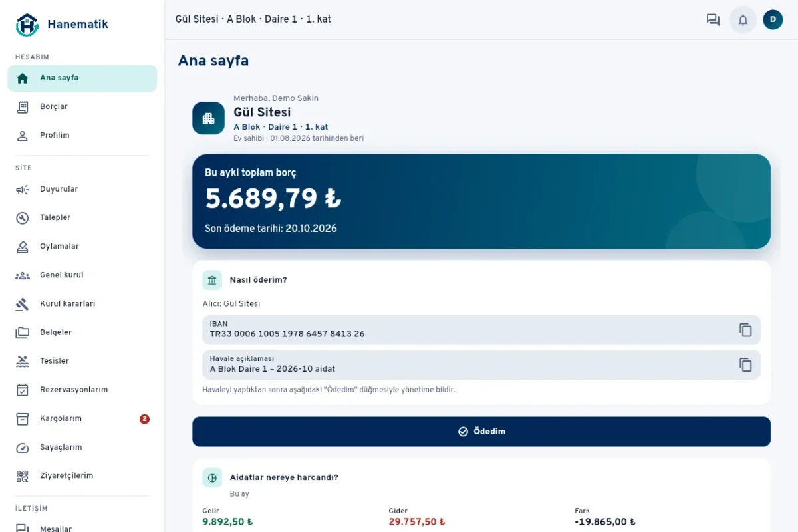Open Talepler requests
This screenshot has width=798, height=532.
click(82, 218)
